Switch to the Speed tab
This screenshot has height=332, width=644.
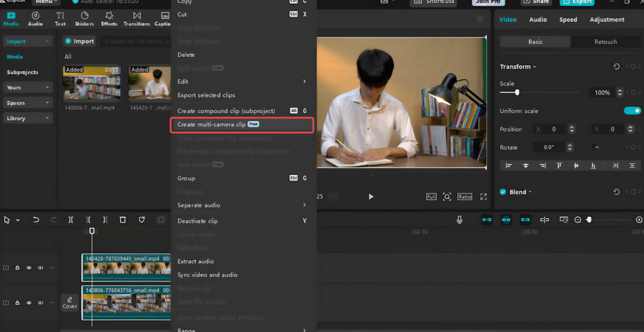[568, 19]
